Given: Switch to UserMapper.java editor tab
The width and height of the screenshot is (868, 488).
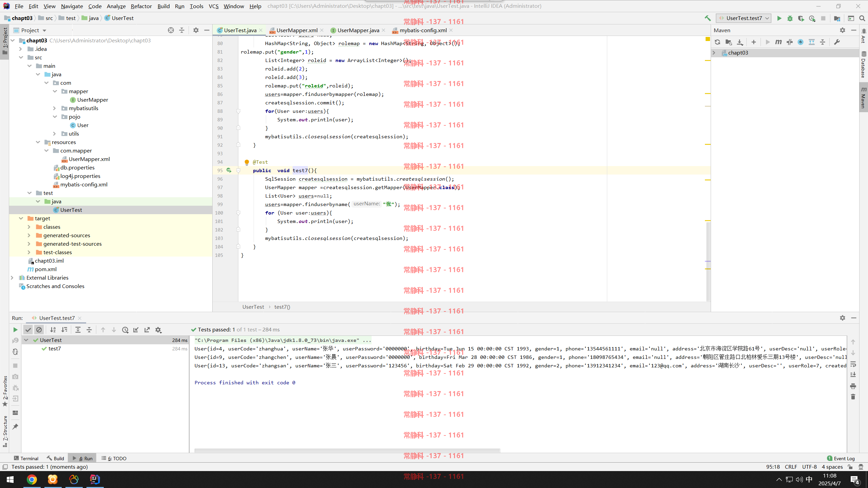Looking at the screenshot, I should (x=358, y=30).
